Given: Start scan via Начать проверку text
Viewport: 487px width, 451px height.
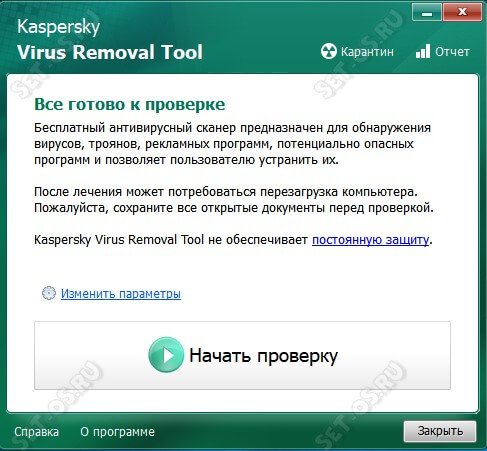Looking at the screenshot, I should tap(263, 356).
